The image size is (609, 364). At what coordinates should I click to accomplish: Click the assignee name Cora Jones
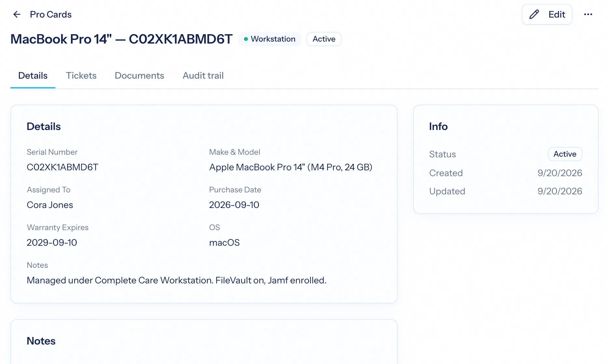point(50,205)
